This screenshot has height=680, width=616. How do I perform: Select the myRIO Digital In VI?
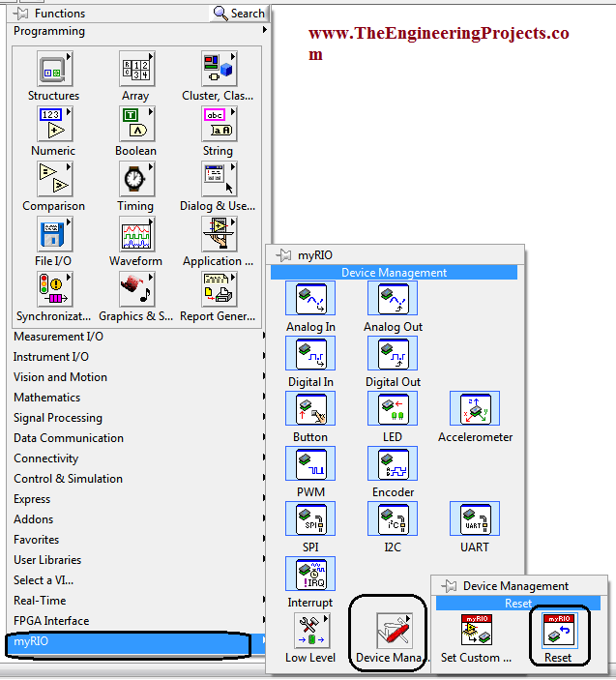pos(310,353)
